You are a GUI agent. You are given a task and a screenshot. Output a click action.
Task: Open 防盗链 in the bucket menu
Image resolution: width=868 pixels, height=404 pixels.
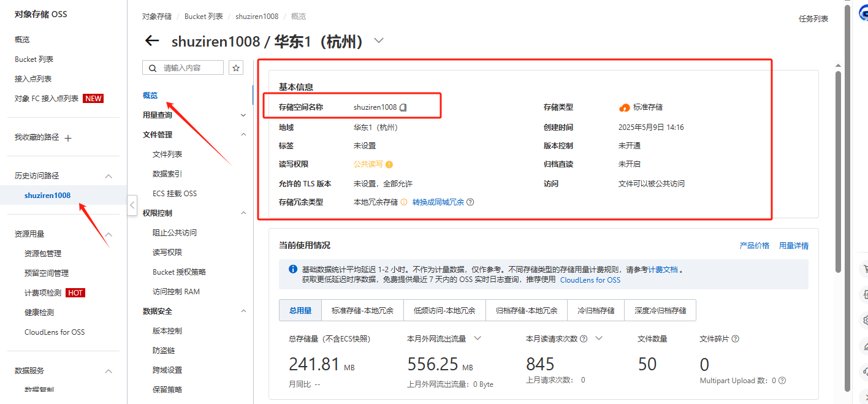point(164,351)
